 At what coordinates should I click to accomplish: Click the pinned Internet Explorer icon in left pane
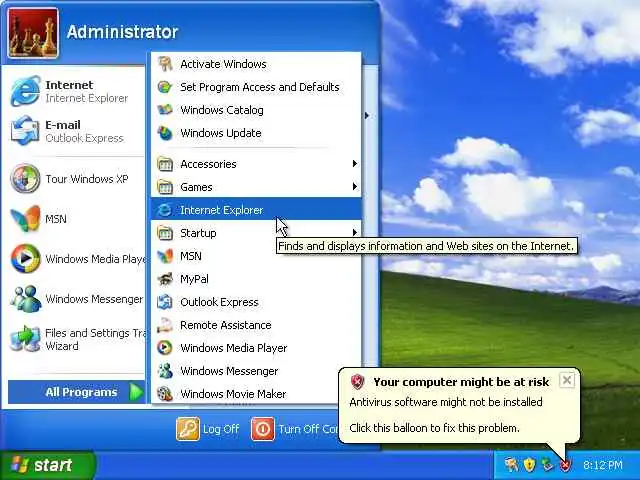[25, 91]
